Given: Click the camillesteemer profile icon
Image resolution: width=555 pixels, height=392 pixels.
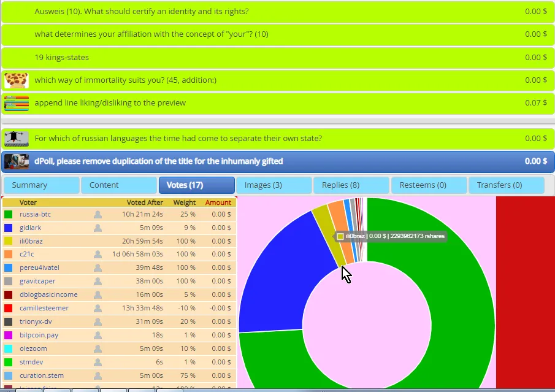Looking at the screenshot, I should [98, 308].
